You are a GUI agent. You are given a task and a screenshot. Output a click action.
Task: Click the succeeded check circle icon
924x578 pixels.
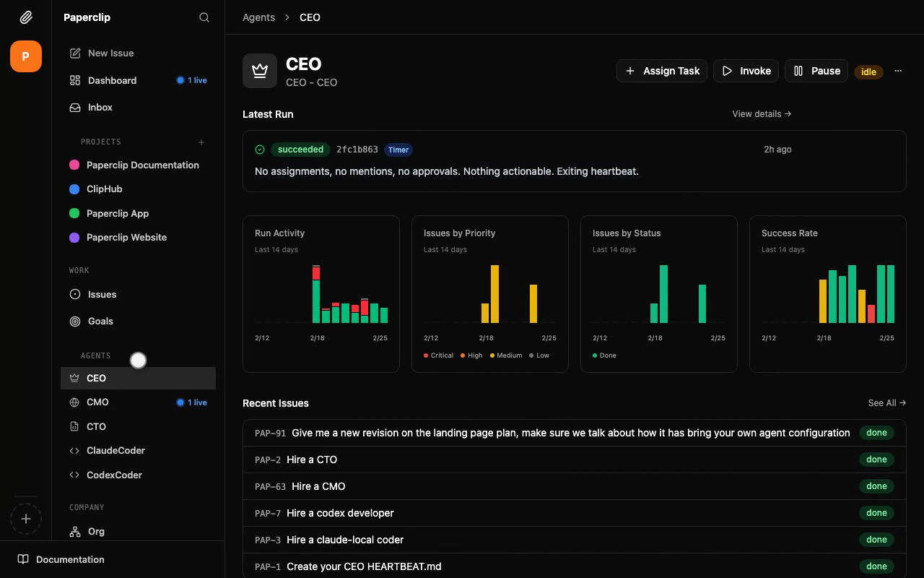(260, 150)
